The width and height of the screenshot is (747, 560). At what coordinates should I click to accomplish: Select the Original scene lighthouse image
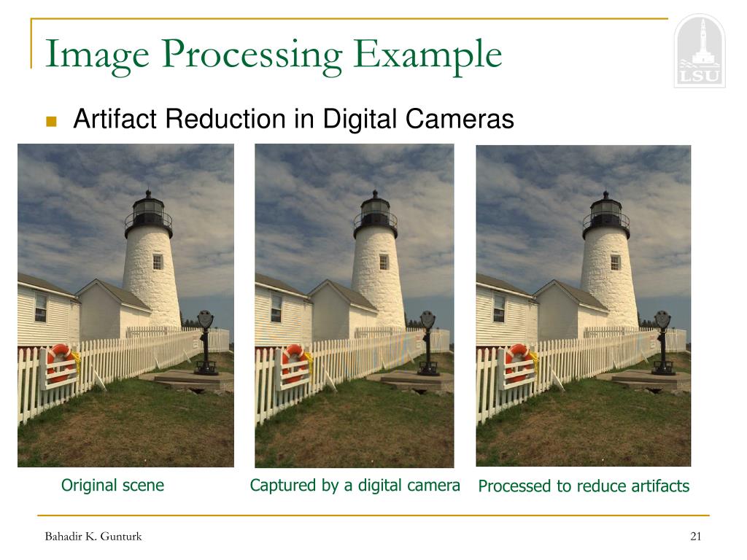(x=125, y=306)
